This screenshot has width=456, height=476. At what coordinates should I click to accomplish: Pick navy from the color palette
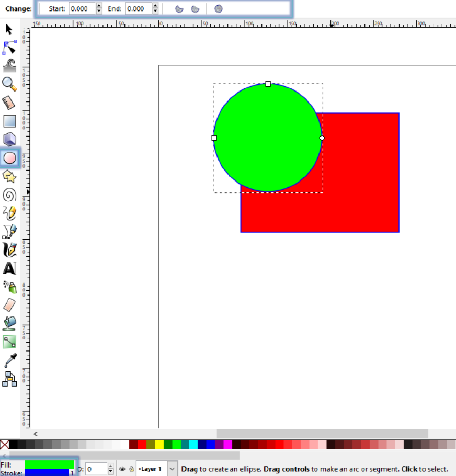coord(202,445)
